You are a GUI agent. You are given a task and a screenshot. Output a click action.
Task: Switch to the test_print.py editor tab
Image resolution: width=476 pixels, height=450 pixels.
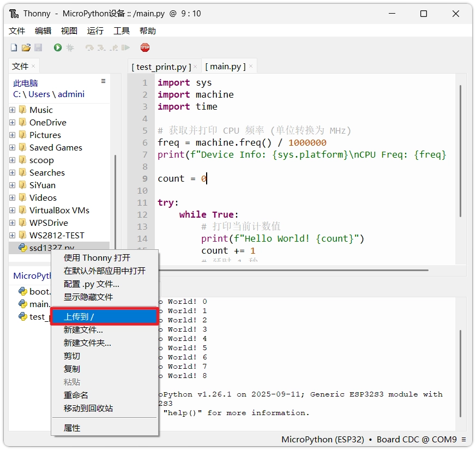[x=161, y=67]
